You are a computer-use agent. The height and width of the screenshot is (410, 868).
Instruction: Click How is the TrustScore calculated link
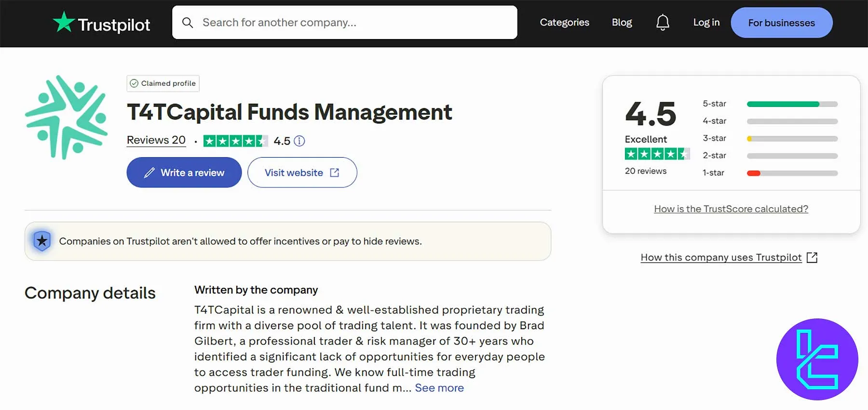(731, 209)
